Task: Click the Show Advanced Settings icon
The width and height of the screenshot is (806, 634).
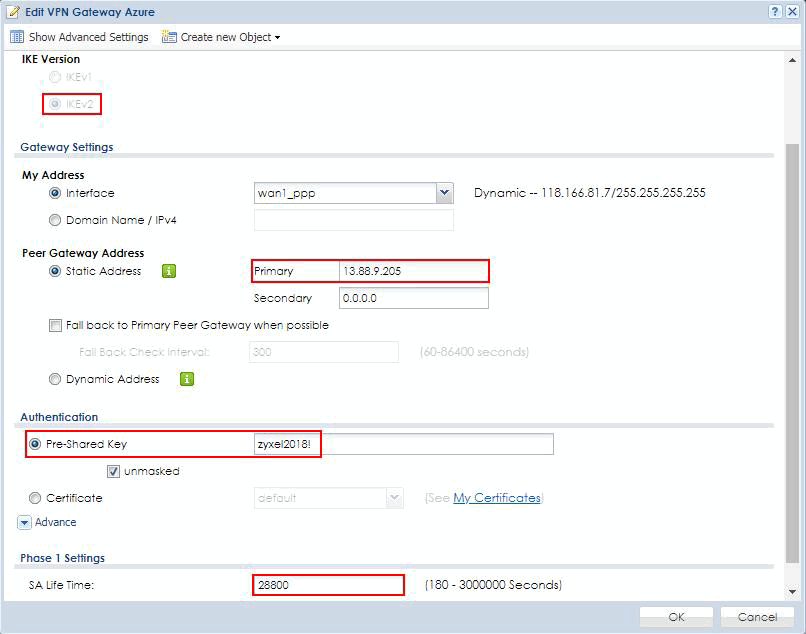Action: point(16,37)
